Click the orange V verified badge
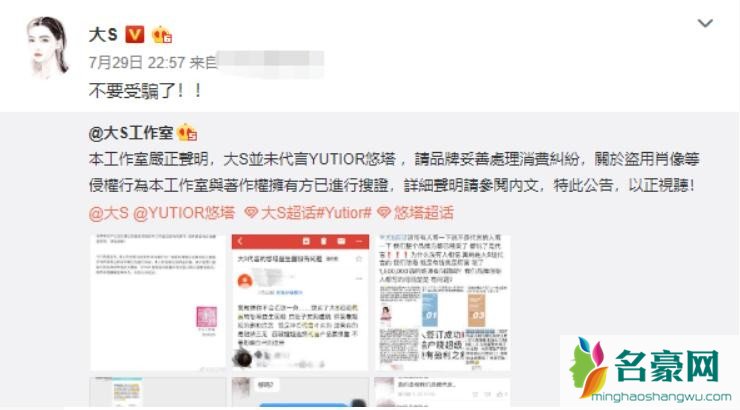The image size is (740, 410). click(x=135, y=35)
